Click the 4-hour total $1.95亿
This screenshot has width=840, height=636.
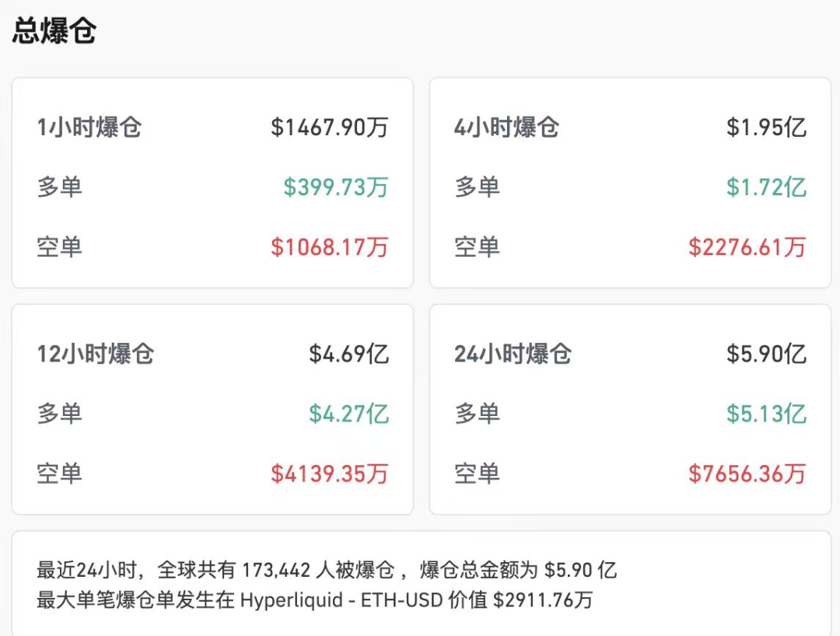click(x=766, y=128)
